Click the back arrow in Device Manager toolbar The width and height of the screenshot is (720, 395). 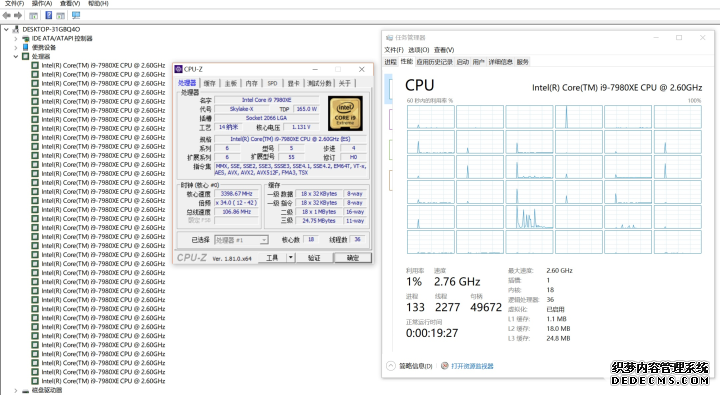click(x=6, y=16)
